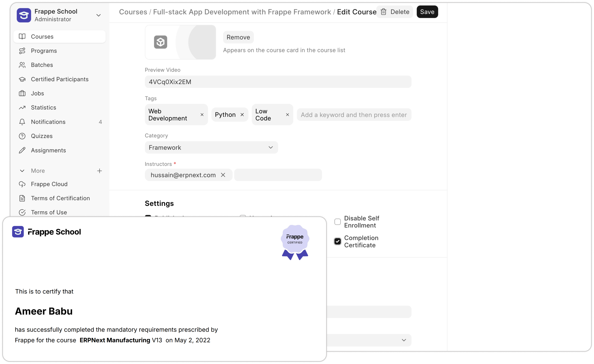Click the Courses book icon in sidebar
The width and height of the screenshot is (594, 364).
point(22,37)
